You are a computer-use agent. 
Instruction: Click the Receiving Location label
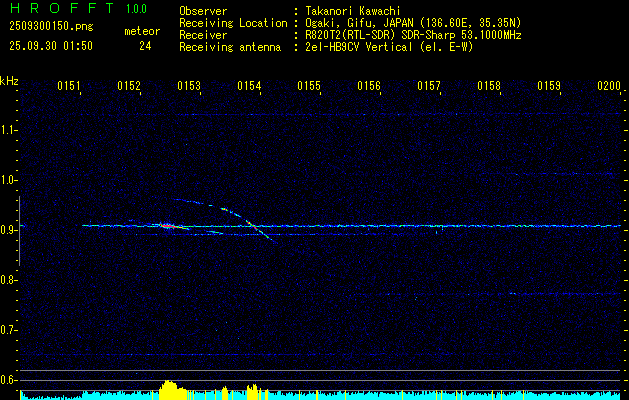pyautogui.click(x=233, y=23)
